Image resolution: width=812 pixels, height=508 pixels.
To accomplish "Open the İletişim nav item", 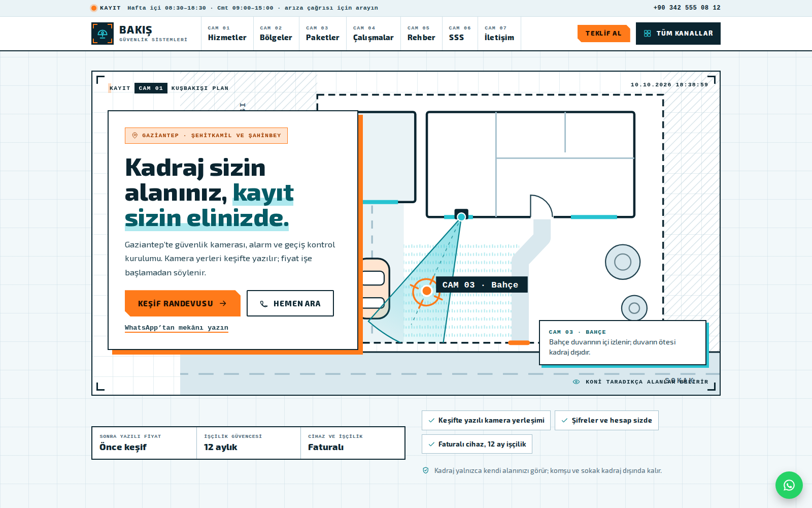I will coord(499,34).
